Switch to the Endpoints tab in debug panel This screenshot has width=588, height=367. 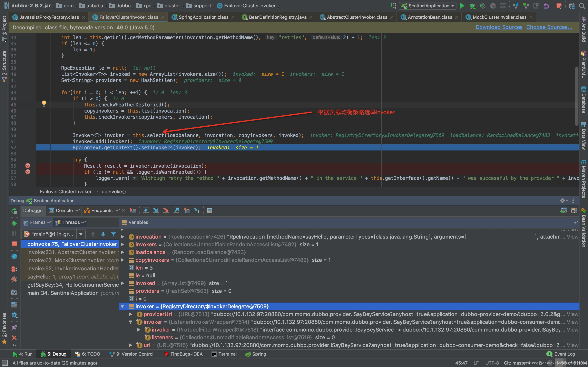(x=102, y=211)
